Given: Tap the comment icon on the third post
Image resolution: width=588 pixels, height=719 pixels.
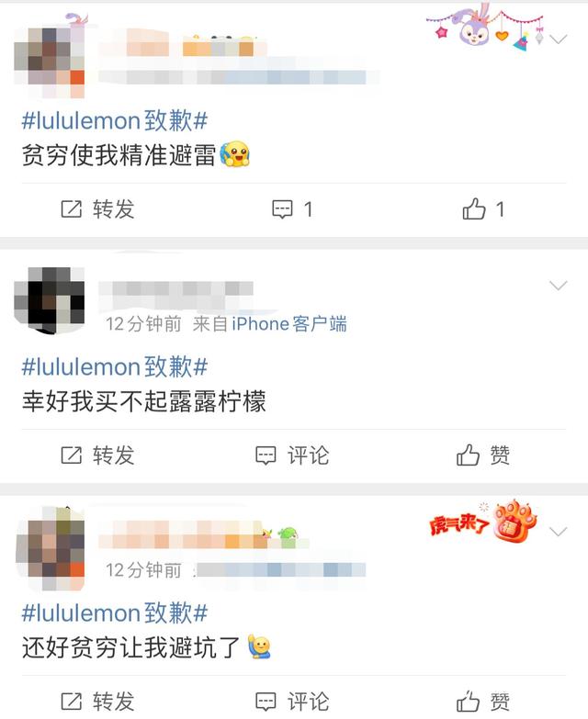Looking at the screenshot, I should click(x=266, y=702).
